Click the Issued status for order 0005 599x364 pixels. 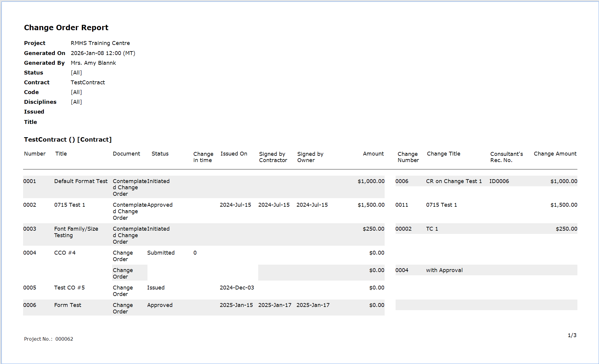coord(156,288)
